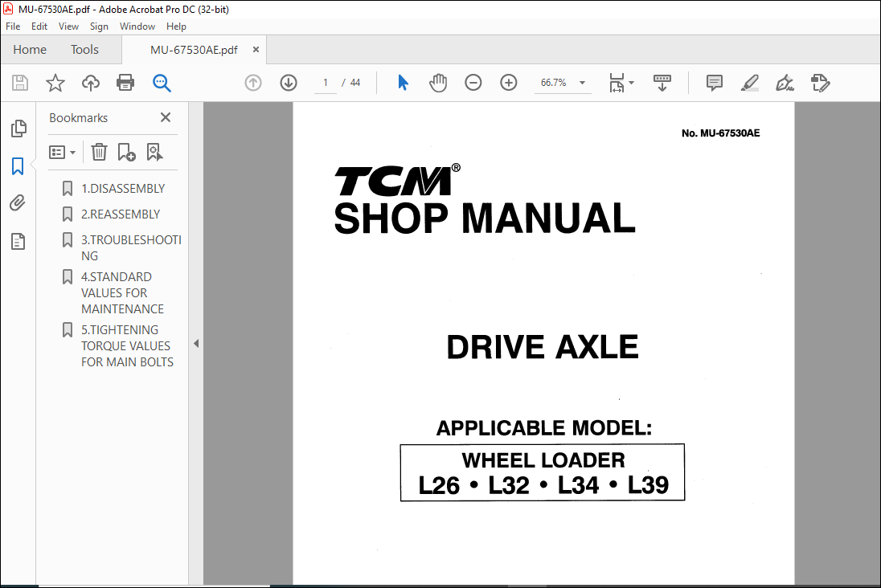Screen dimensions: 881x588
Task: Open fit page options dropdown arrow
Action: (x=632, y=83)
